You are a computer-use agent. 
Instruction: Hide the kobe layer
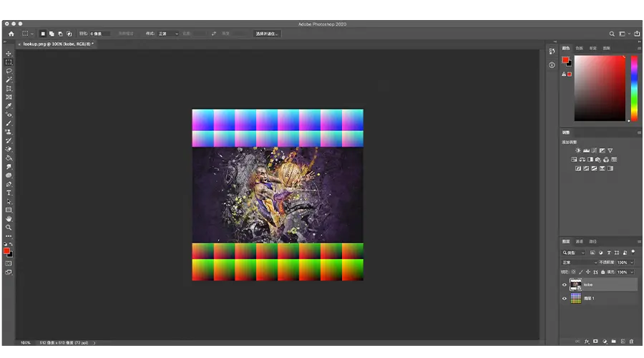(x=565, y=284)
